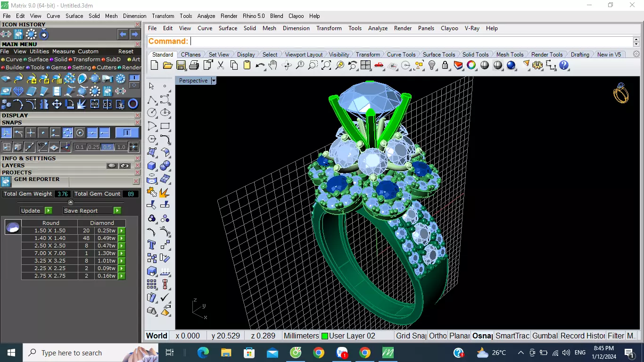Expand the 2.50 X 2.50 gem row arrow
644x362 pixels.
click(x=122, y=246)
